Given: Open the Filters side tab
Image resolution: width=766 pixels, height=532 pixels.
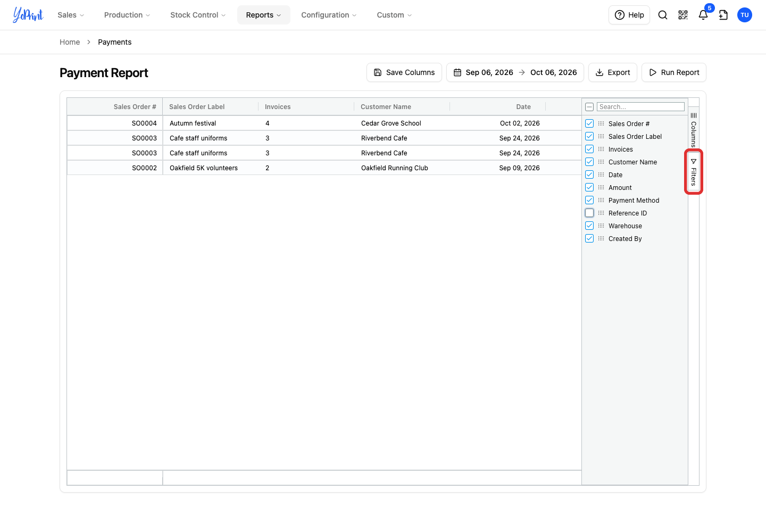Looking at the screenshot, I should (x=694, y=172).
